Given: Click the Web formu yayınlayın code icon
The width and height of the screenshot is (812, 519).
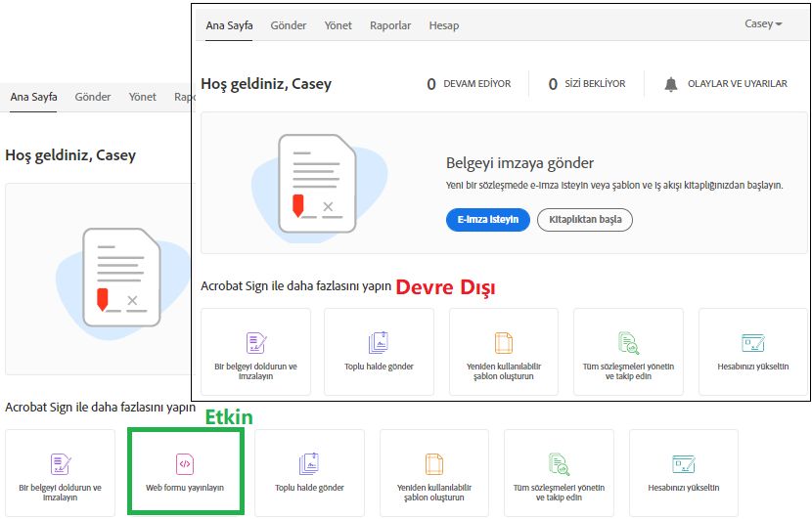Looking at the screenshot, I should click(185, 463).
